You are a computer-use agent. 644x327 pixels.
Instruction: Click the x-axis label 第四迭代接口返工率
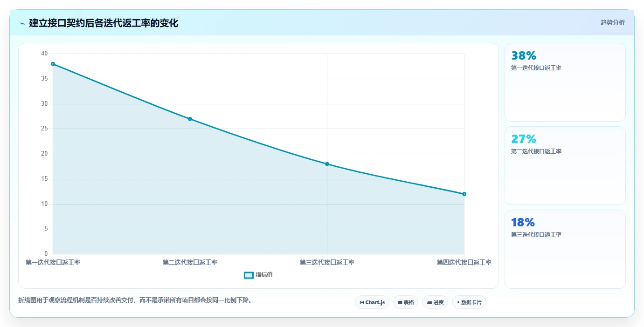tap(464, 262)
